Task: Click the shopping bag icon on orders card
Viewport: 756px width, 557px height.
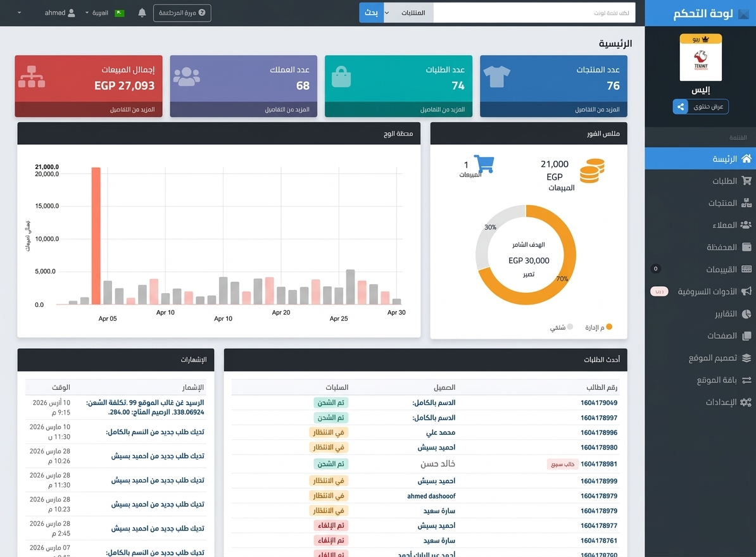Action: pyautogui.click(x=341, y=77)
